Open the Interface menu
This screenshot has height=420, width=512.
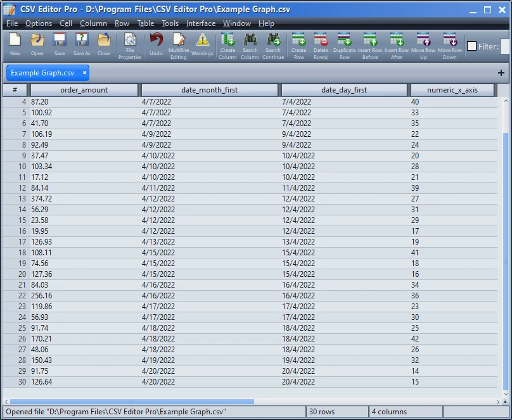[201, 23]
